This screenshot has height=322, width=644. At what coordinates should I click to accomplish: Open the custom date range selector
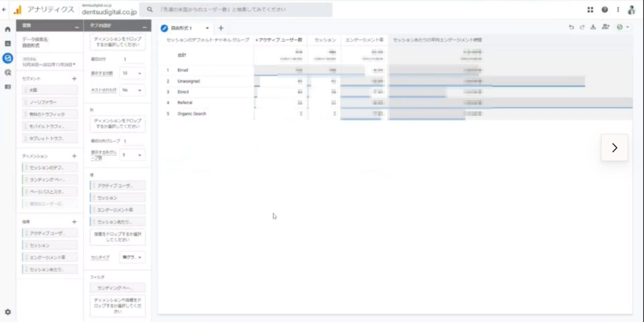pyautogui.click(x=49, y=64)
